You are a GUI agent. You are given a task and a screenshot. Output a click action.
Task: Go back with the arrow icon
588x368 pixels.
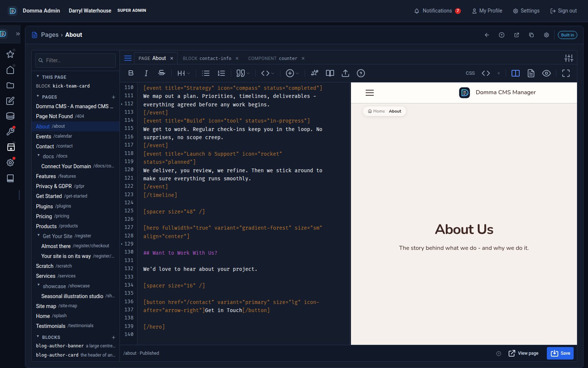tap(487, 35)
